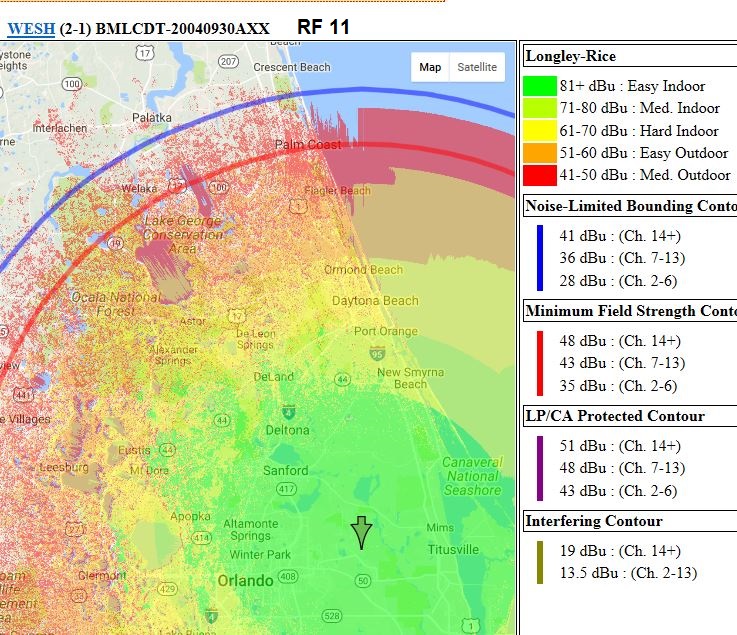Image resolution: width=737 pixels, height=635 pixels.
Task: Click the Interstate 95 highway shield
Action: tap(376, 353)
